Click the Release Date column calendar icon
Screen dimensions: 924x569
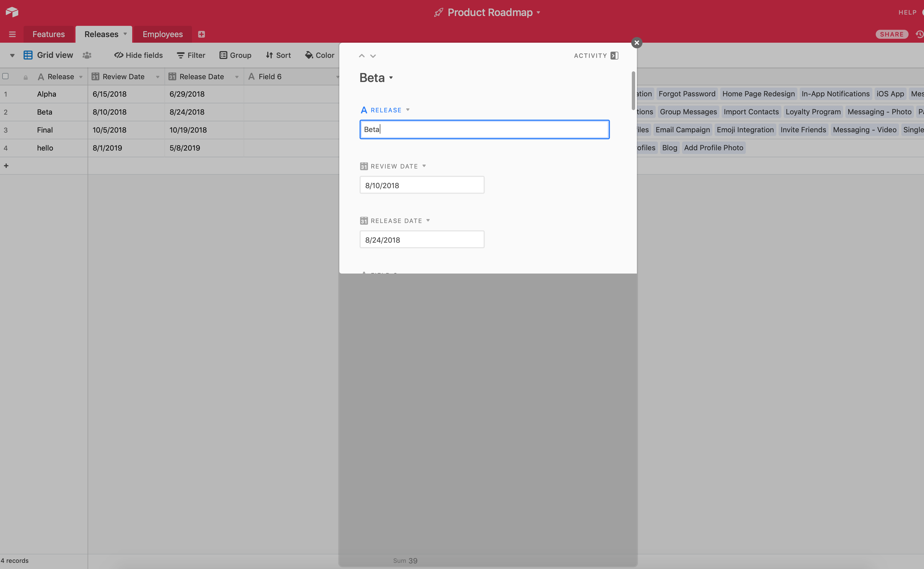tap(172, 76)
